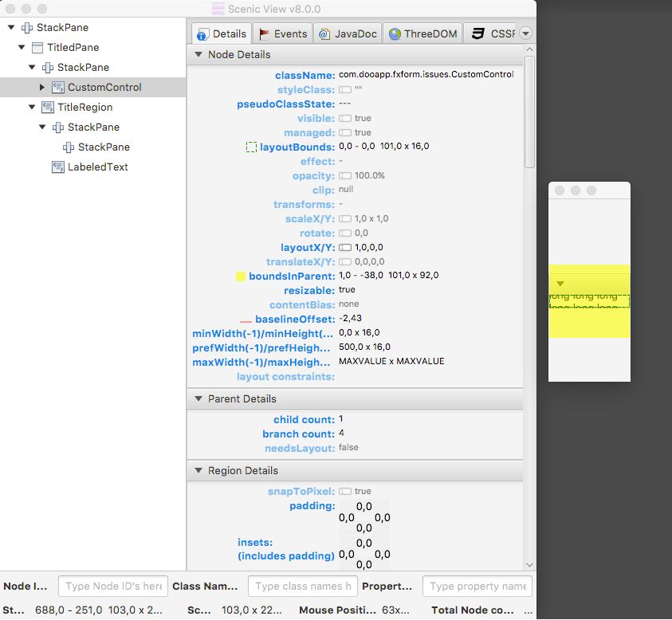
Task: Select the LabeledText tree row
Action: click(93, 167)
